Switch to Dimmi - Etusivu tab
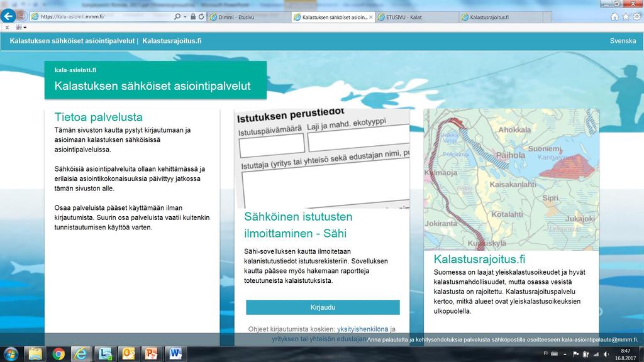The height and width of the screenshot is (362, 644). [x=248, y=17]
